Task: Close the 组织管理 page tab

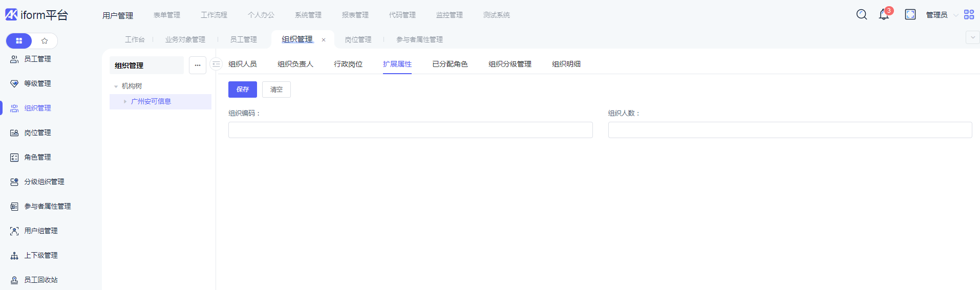Action: pyautogui.click(x=324, y=40)
